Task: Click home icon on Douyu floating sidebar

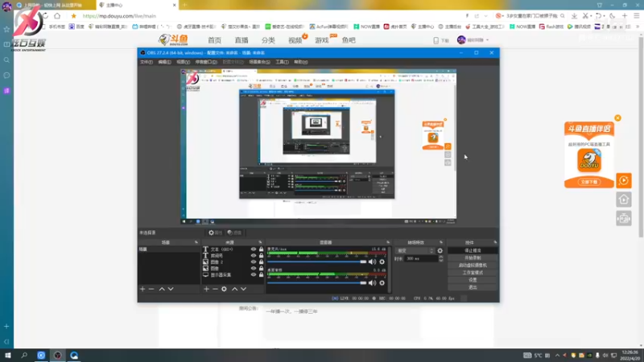Action: (x=623, y=200)
